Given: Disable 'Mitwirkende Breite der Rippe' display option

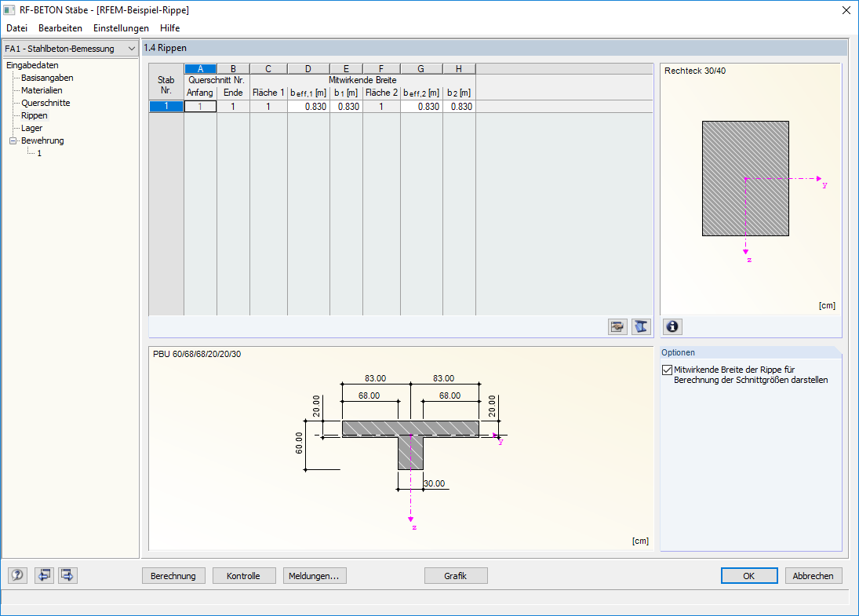Looking at the screenshot, I should [x=667, y=370].
